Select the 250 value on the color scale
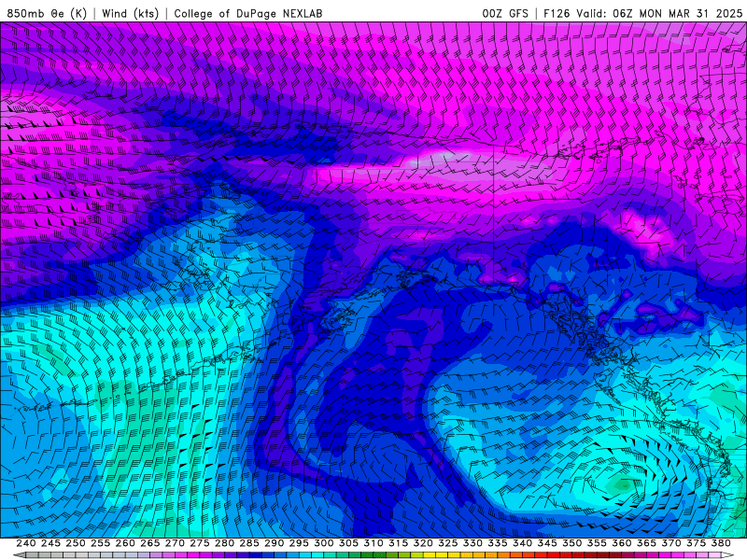The image size is (747, 560). coord(76,543)
